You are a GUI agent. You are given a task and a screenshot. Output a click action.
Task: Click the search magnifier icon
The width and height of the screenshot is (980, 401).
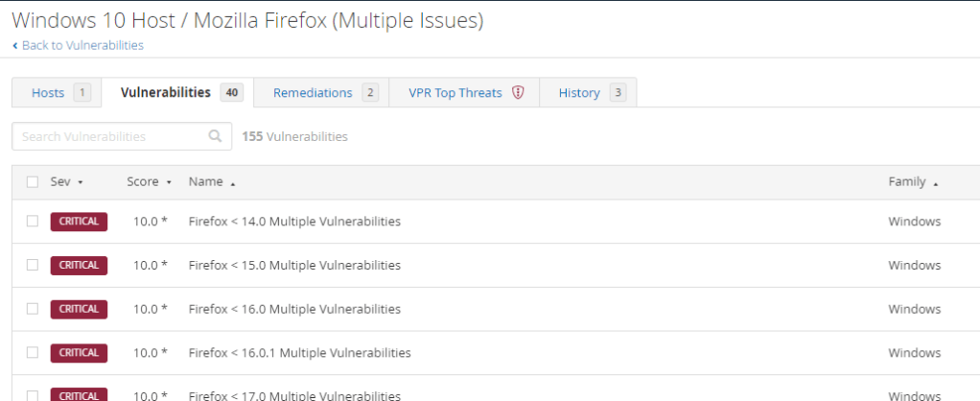pyautogui.click(x=215, y=136)
